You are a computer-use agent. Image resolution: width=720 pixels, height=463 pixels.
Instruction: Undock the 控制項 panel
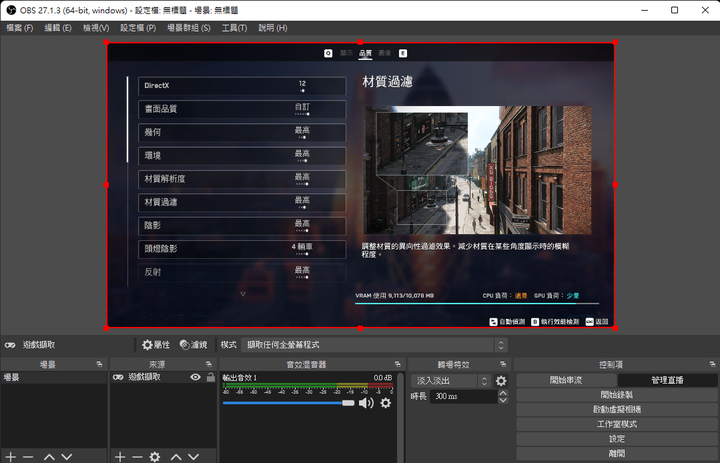click(712, 364)
